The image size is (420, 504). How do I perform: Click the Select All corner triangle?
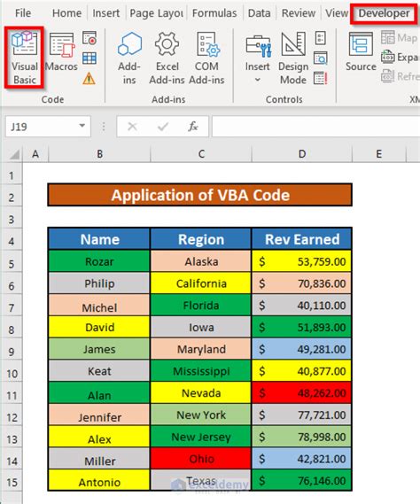coord(13,155)
